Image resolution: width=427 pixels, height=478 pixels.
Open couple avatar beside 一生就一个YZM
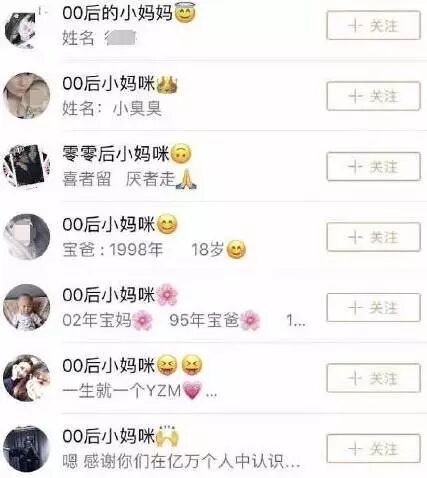coord(27,378)
